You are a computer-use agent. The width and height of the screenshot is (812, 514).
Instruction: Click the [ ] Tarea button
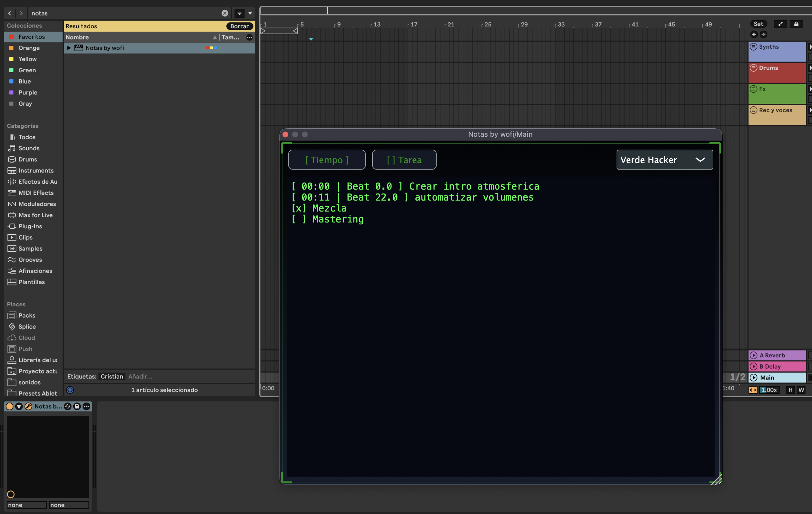pyautogui.click(x=404, y=160)
